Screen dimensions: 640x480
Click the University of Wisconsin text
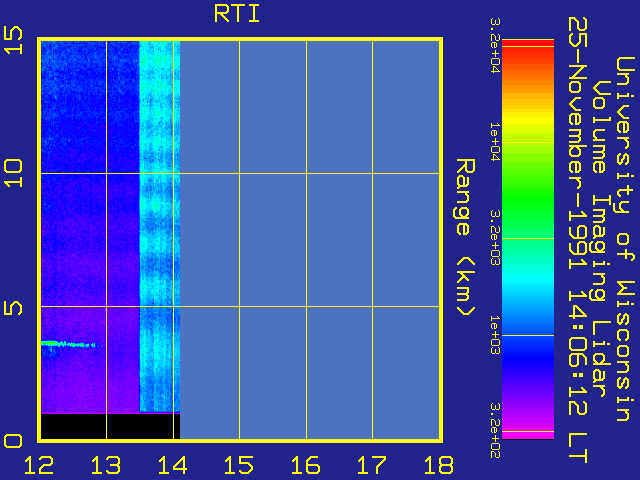click(625, 239)
